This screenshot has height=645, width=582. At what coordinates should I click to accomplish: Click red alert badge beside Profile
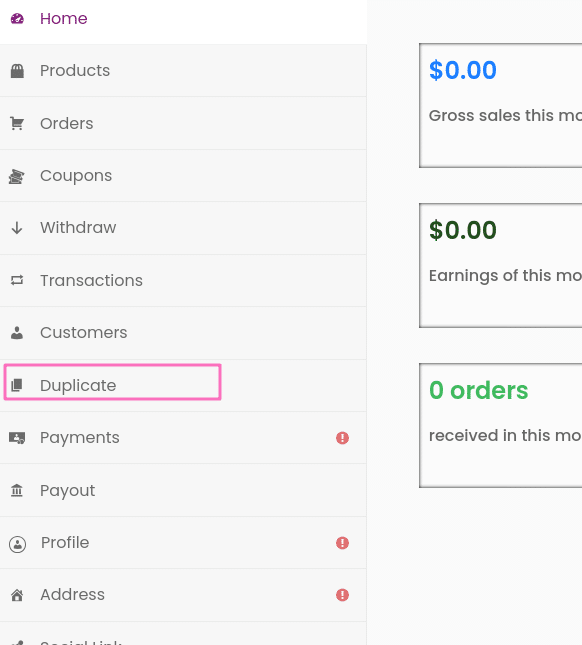[342, 543]
